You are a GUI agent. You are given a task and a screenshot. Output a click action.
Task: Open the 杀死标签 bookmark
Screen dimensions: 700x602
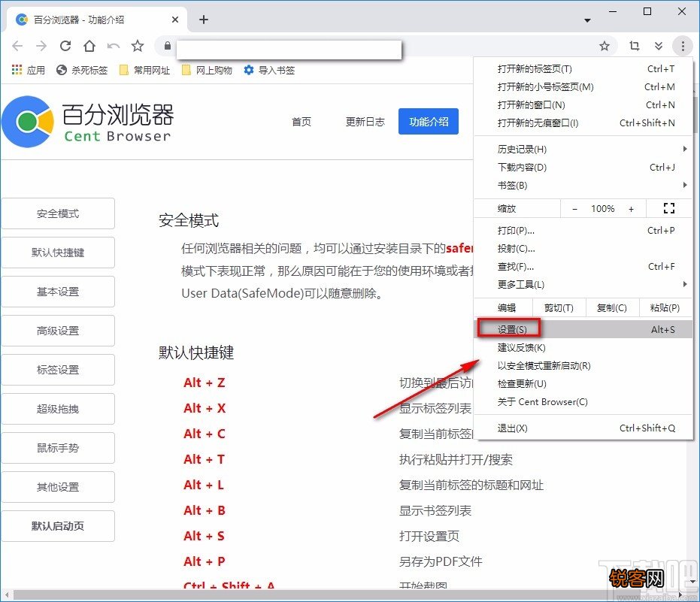82,70
